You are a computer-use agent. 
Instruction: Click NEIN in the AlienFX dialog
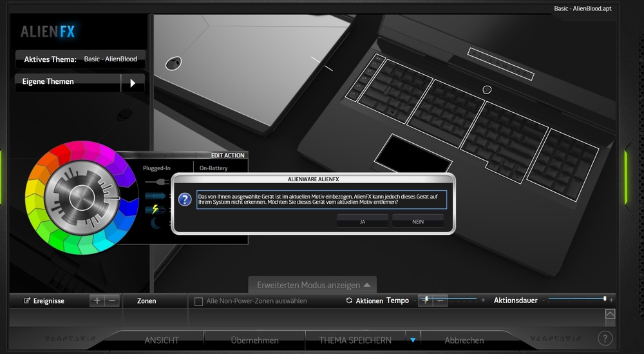[x=417, y=221]
